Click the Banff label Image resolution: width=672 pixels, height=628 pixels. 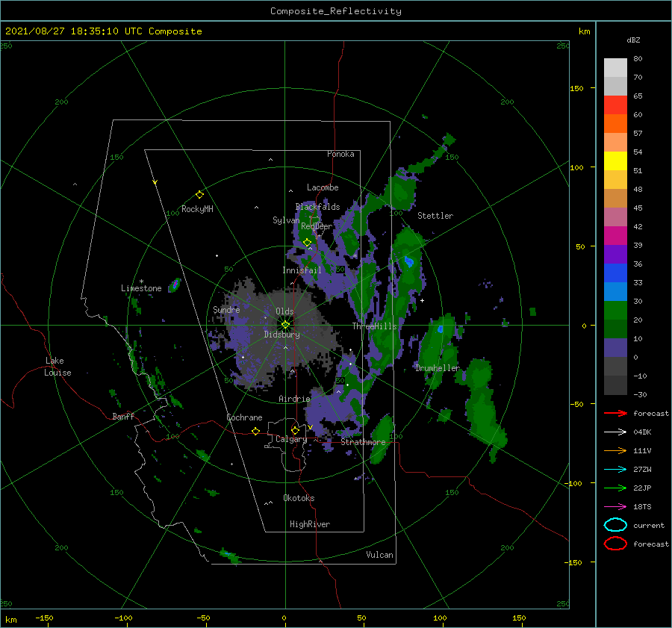[x=123, y=416]
